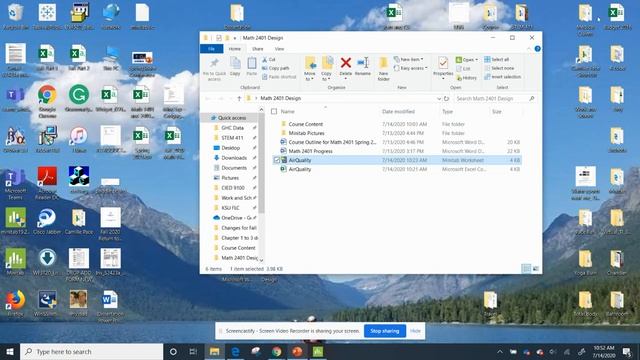
Task: Click Stop sharing in Screencastify bar
Action: [385, 331]
